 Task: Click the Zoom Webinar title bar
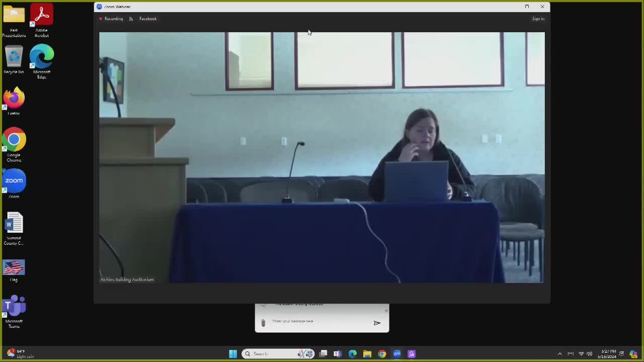click(x=302, y=7)
